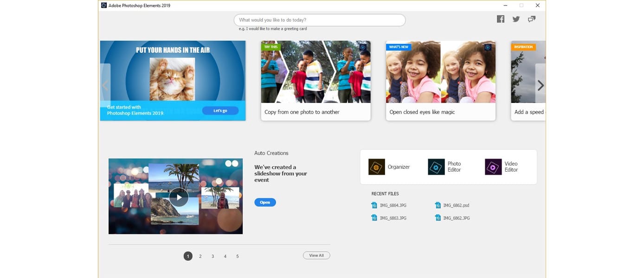Screen dimensions: 644x278
Task: Click the View All button
Action: pos(316,255)
